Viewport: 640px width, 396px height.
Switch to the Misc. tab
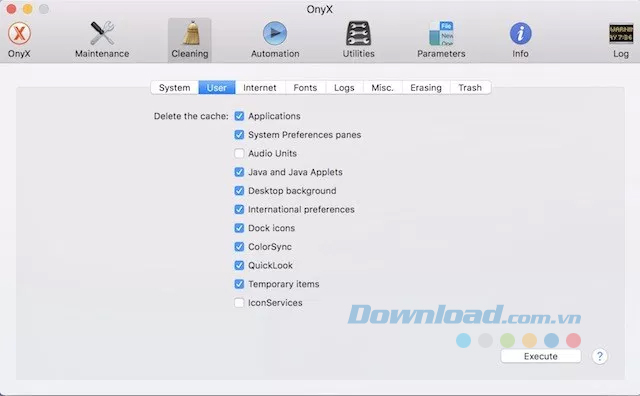coord(382,88)
